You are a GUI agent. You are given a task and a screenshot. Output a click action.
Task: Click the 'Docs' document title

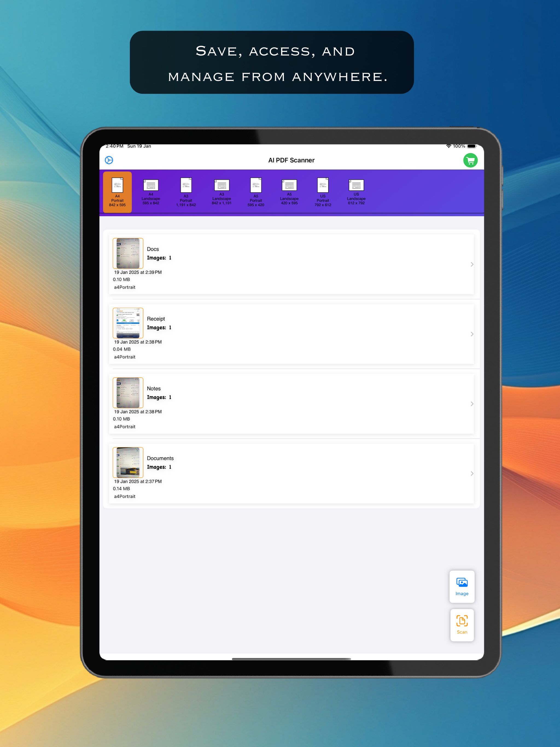pyautogui.click(x=153, y=249)
